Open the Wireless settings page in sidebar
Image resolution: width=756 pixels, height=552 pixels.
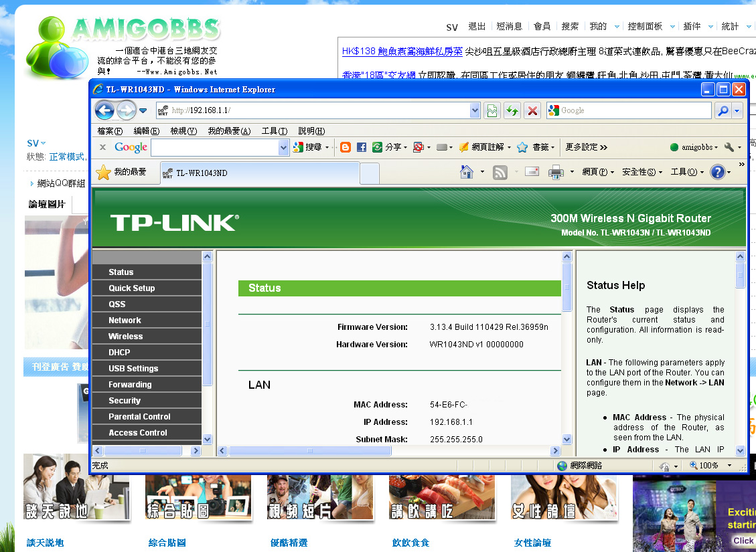point(126,337)
